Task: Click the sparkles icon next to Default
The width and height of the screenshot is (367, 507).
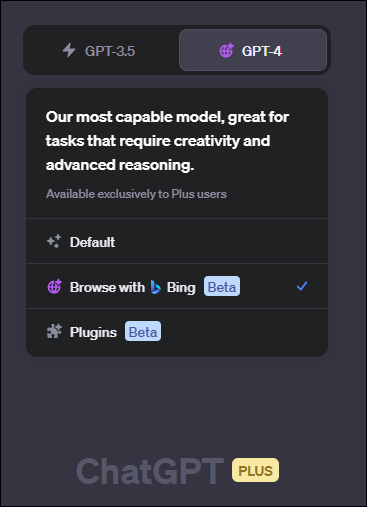Action: click(54, 241)
